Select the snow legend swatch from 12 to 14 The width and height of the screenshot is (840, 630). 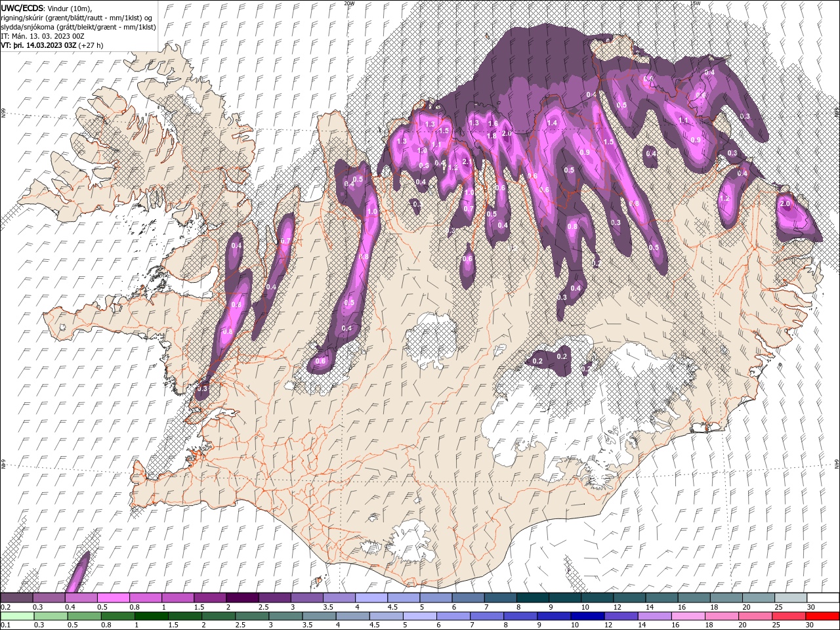(x=629, y=598)
